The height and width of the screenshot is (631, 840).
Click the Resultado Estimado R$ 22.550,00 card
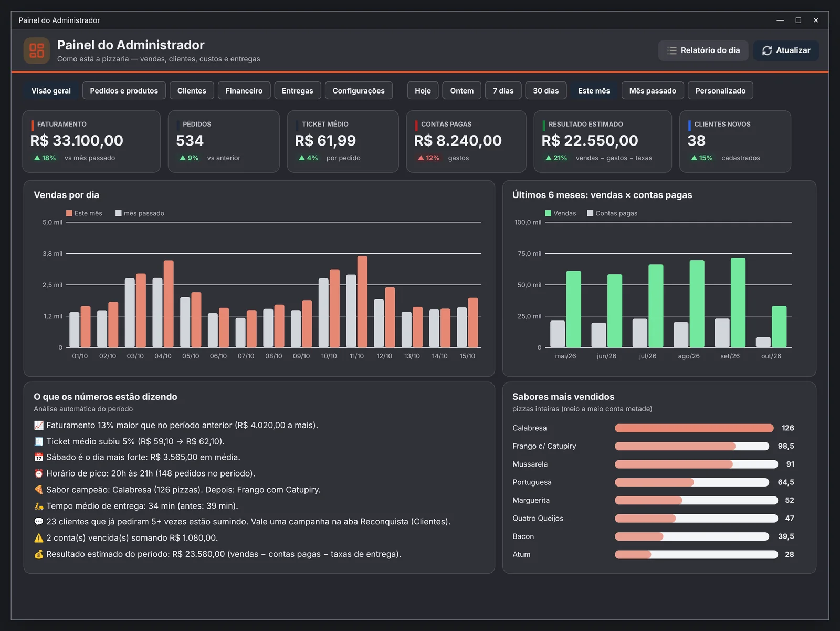(603, 141)
